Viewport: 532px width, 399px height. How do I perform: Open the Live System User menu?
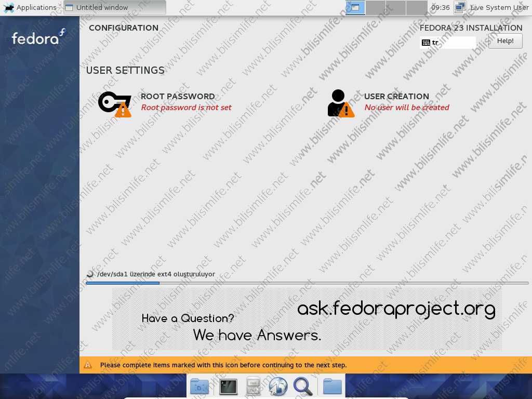click(499, 7)
